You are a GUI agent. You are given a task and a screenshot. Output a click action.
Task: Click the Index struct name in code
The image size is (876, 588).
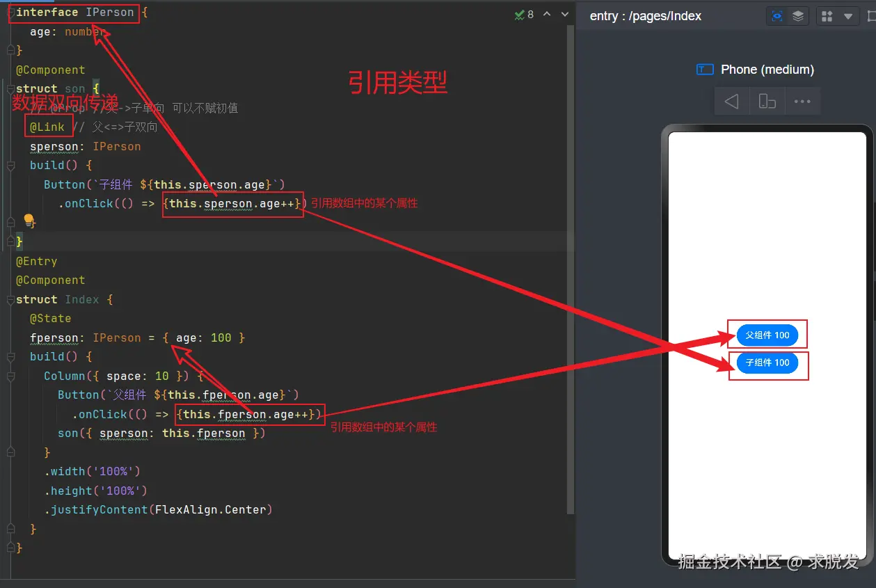[x=82, y=300]
